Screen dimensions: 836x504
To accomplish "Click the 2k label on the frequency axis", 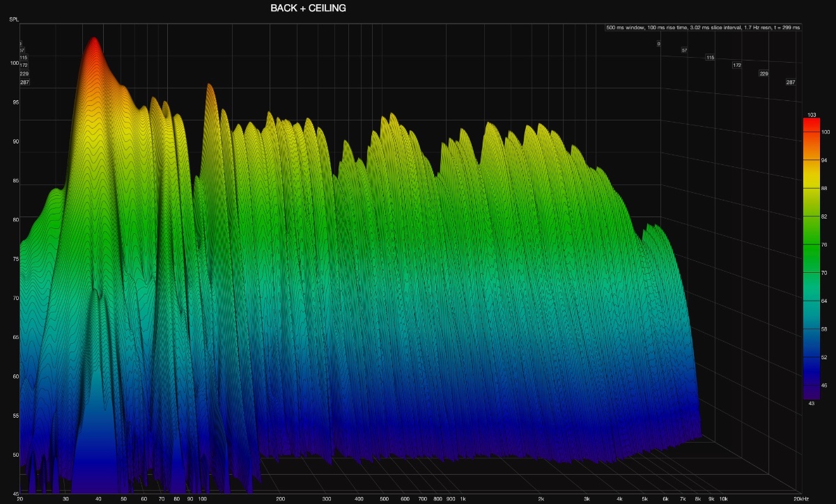I will [541, 499].
